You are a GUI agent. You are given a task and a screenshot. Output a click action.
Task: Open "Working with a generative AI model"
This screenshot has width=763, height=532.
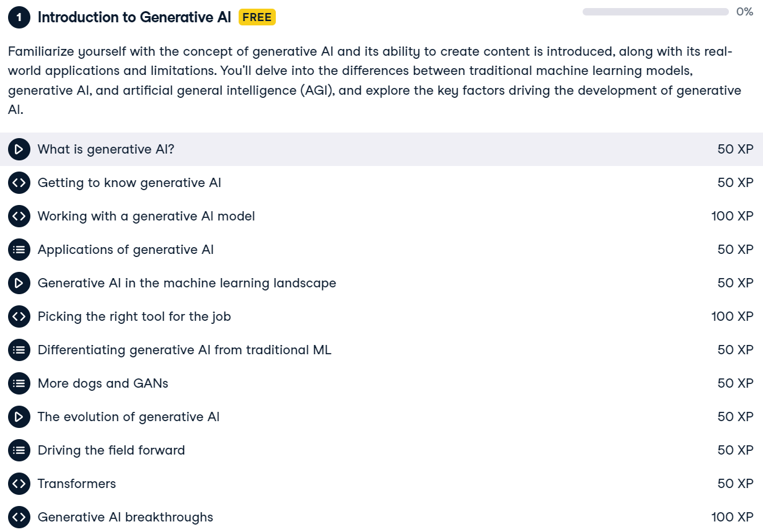click(146, 216)
